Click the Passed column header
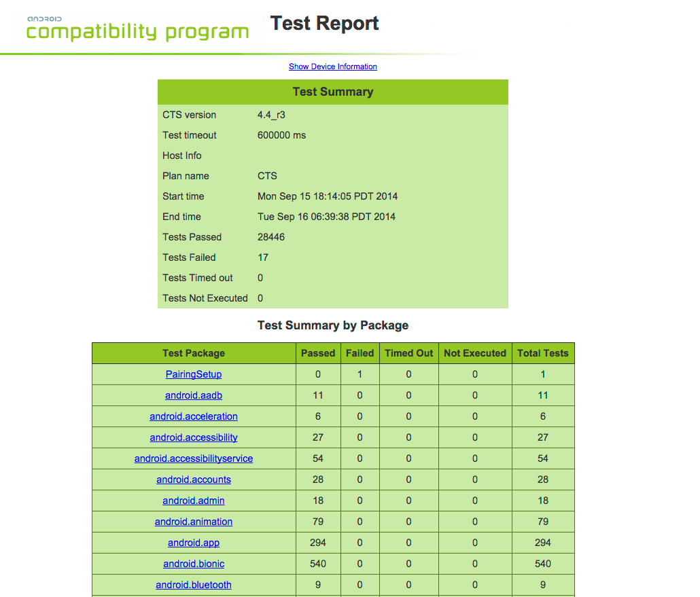 coord(318,352)
